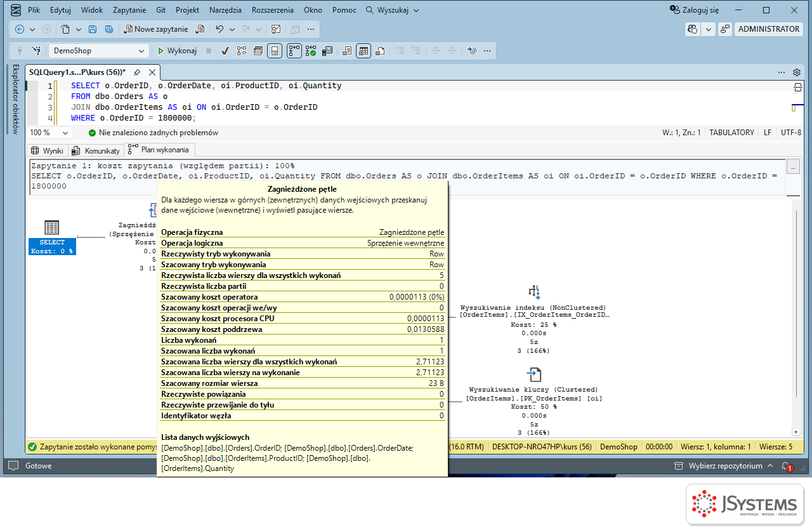Open the Eksplorator obiektów side panel
Viewport: 812px width, 530px height.
[x=16, y=99]
